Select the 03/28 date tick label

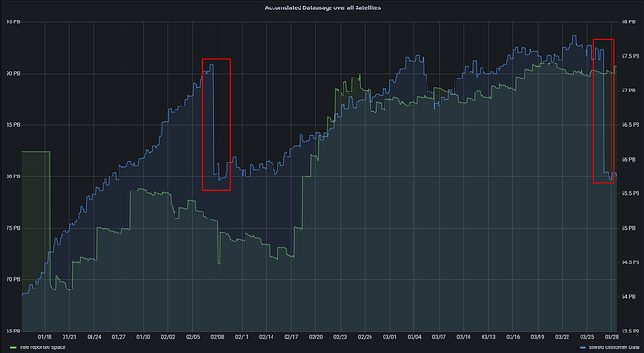611,337
